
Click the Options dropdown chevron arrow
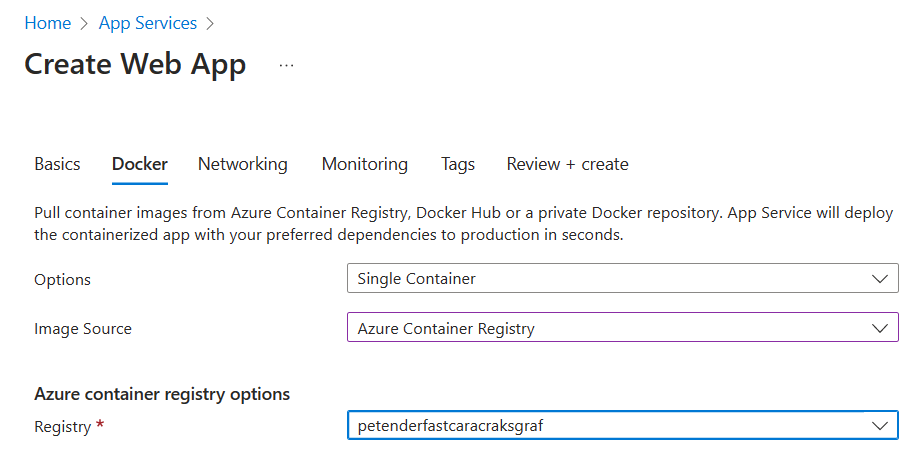[879, 279]
